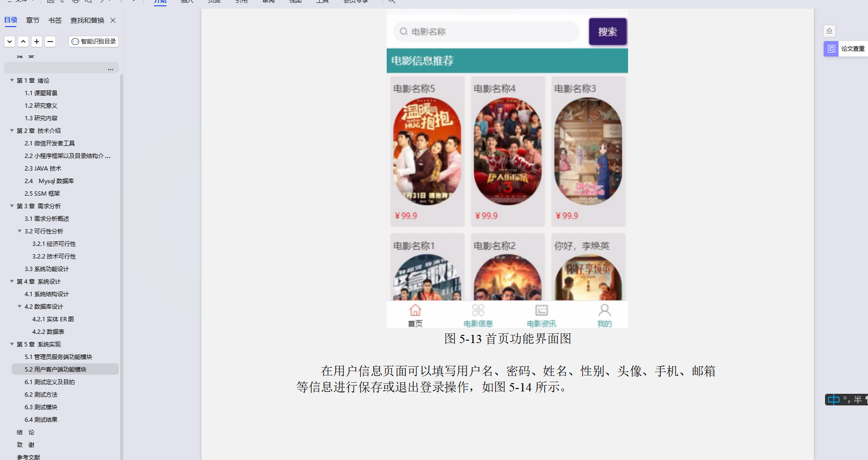
Task: Click the search magnifier at the end of the ribbon tabs
Action: pos(392,2)
